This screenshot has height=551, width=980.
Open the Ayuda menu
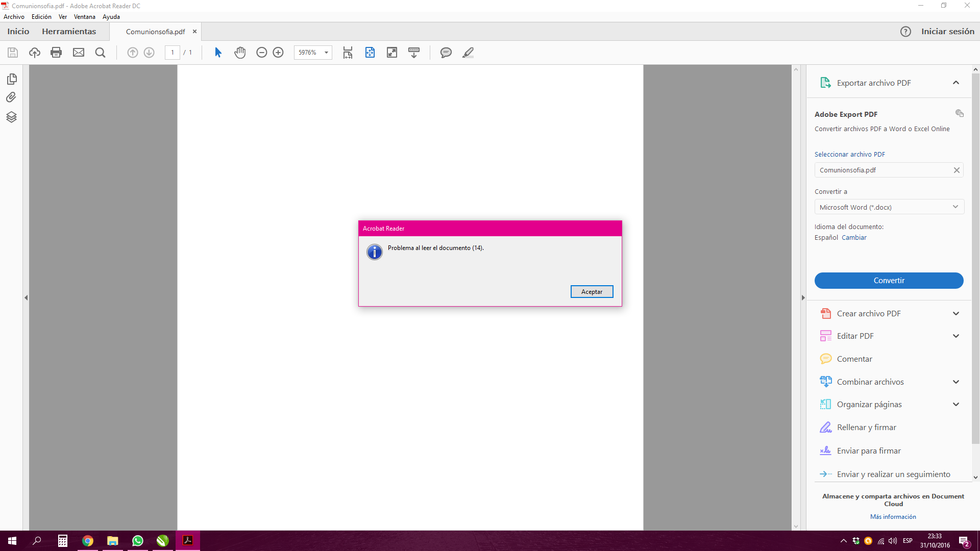111,17
